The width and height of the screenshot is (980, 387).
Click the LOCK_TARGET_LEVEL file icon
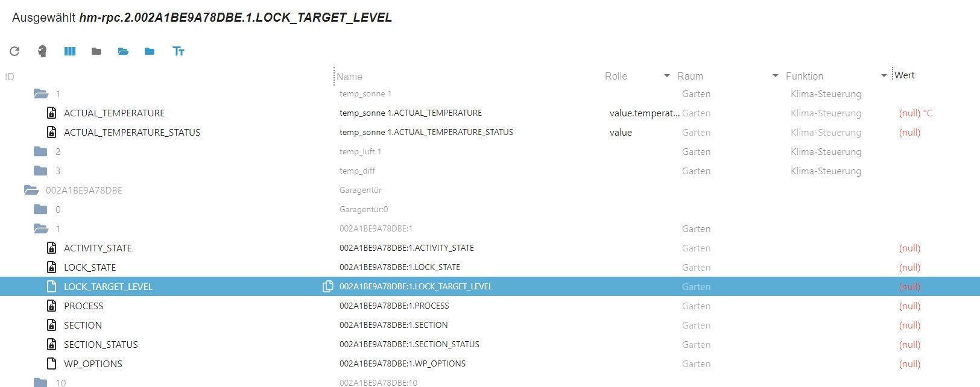pos(52,286)
